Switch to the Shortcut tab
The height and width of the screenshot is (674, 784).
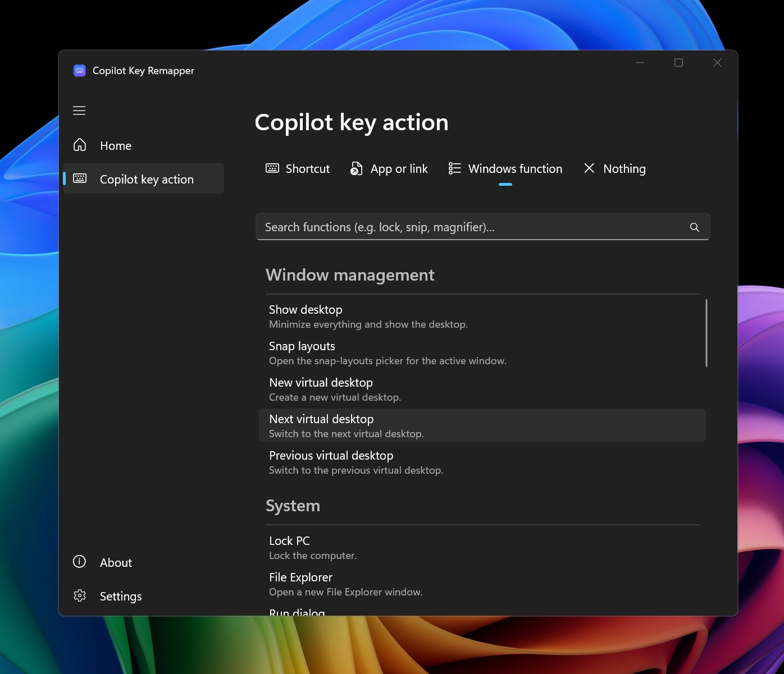click(298, 169)
